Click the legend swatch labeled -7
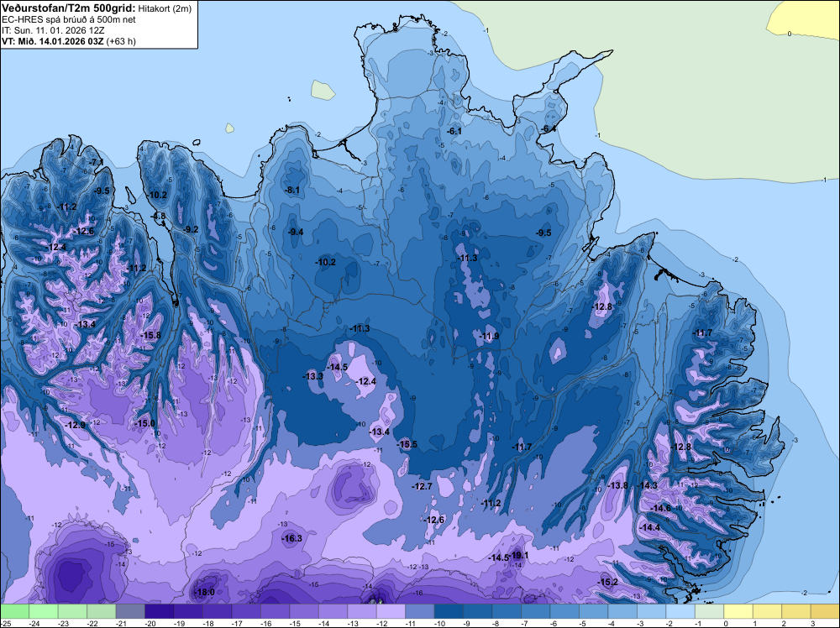The image size is (840, 628). [x=535, y=611]
